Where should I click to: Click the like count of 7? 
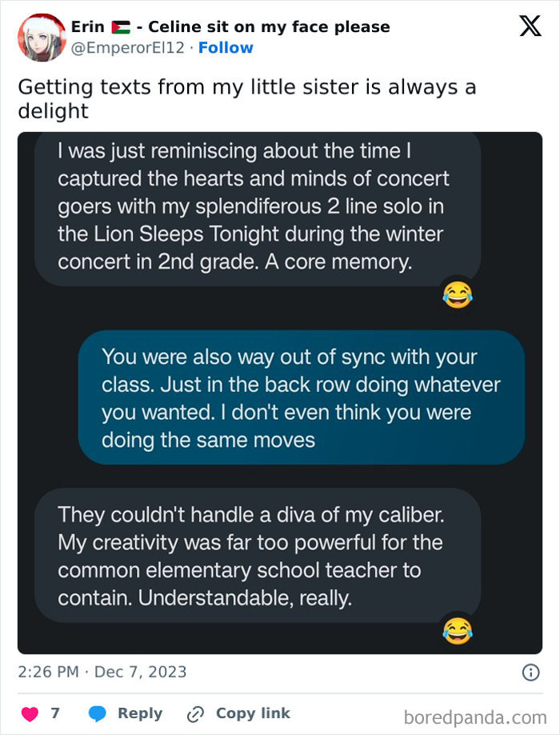(55, 713)
